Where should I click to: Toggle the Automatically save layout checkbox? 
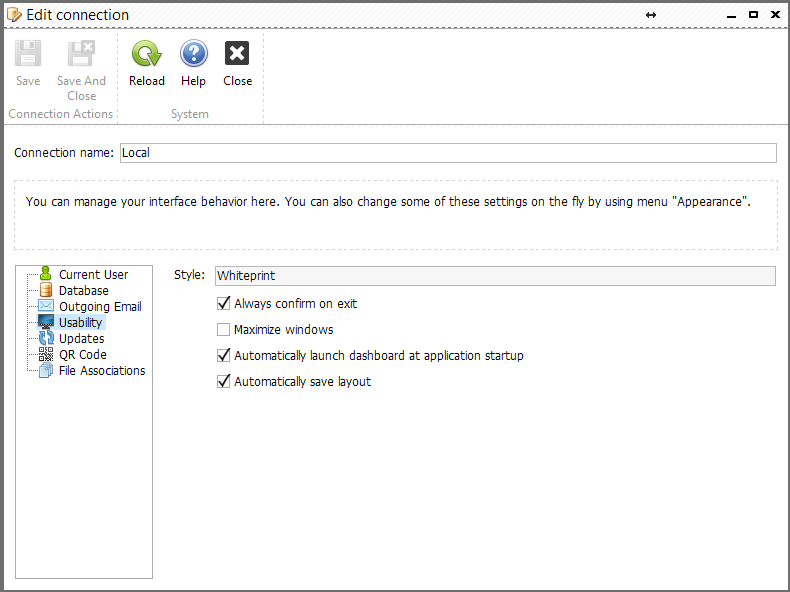coord(223,381)
